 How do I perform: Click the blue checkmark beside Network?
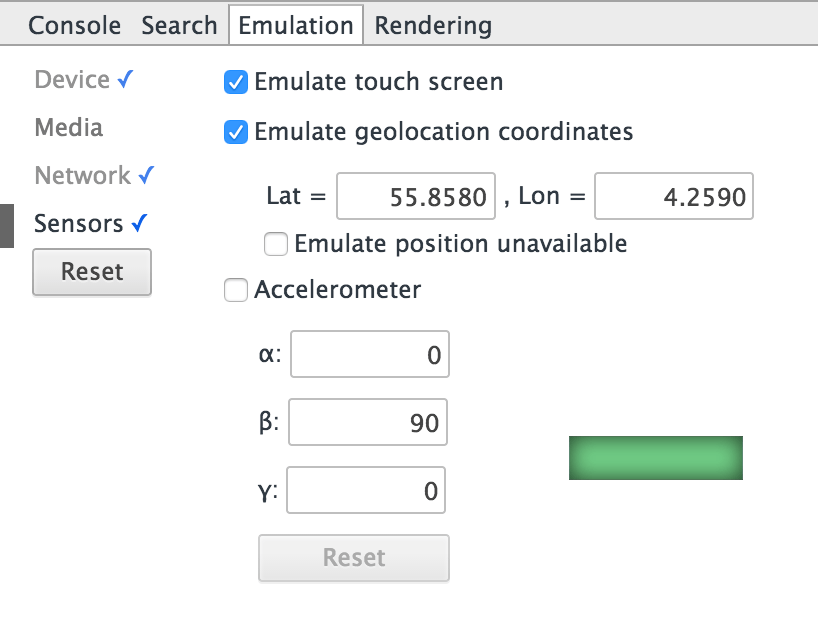coord(146,175)
